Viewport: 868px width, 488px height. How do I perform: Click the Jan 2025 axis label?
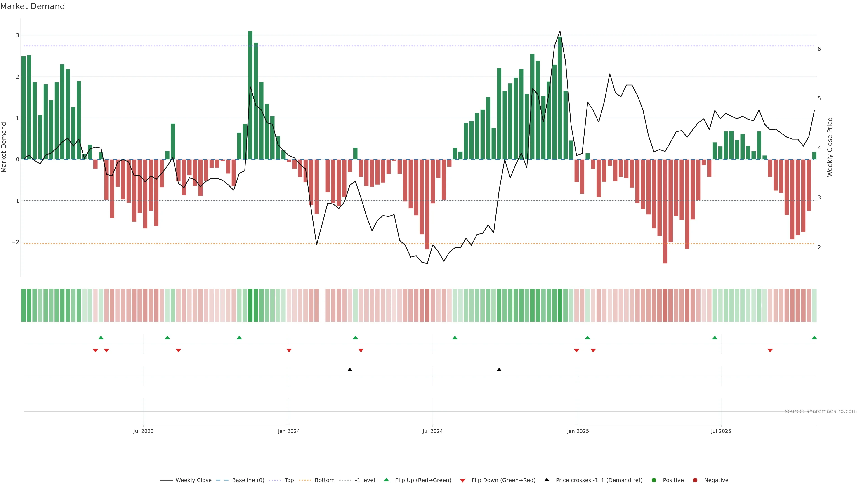(x=578, y=431)
